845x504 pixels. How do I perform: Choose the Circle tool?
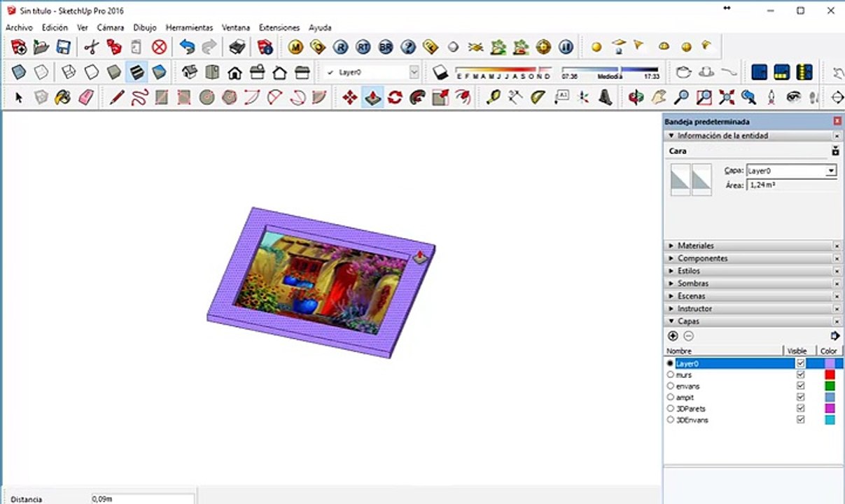(207, 98)
